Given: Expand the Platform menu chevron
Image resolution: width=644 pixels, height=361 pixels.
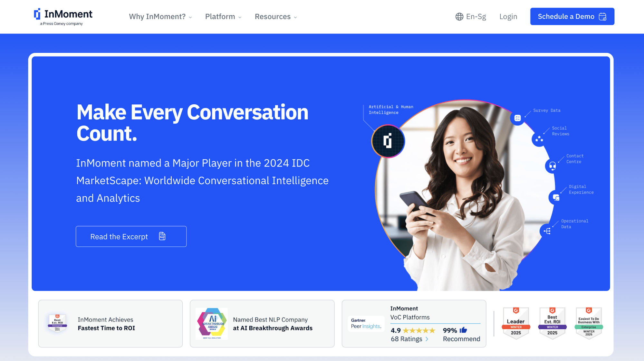Looking at the screenshot, I should click(240, 17).
